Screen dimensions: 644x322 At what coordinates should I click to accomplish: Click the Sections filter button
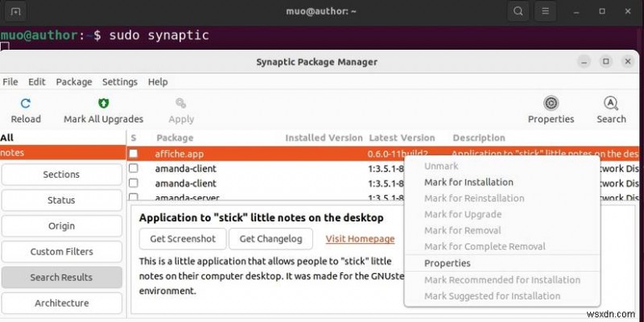[x=62, y=175]
